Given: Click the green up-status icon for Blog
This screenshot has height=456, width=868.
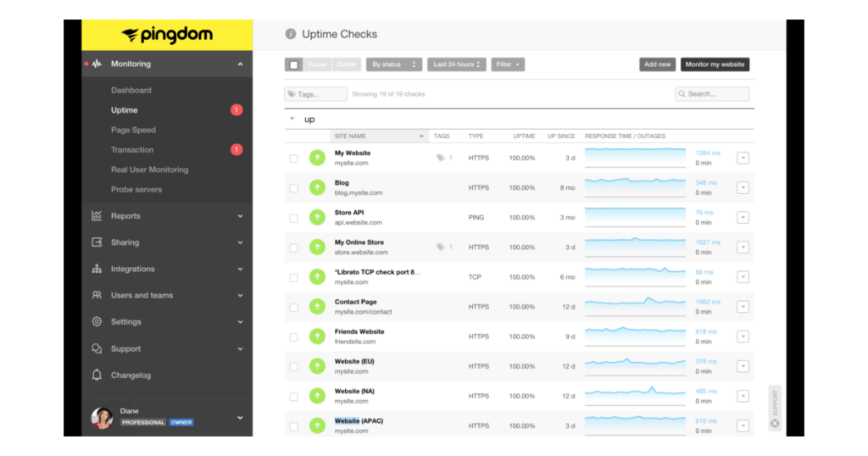Looking at the screenshot, I should 317,187.
